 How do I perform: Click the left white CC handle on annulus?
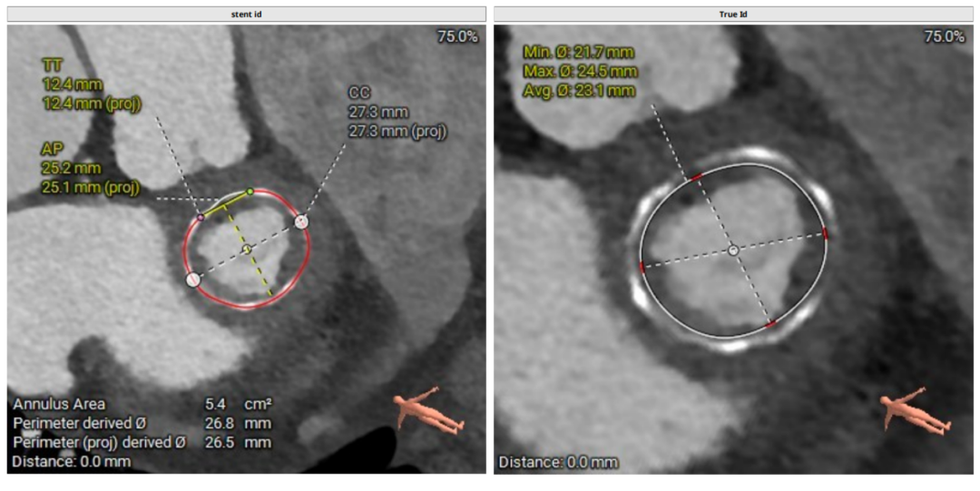point(192,280)
